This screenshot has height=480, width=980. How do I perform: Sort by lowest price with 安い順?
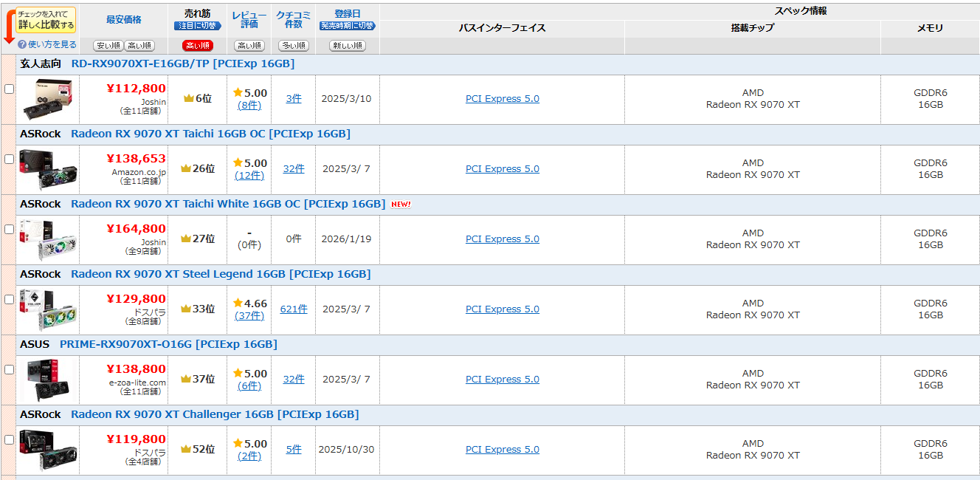pos(108,46)
